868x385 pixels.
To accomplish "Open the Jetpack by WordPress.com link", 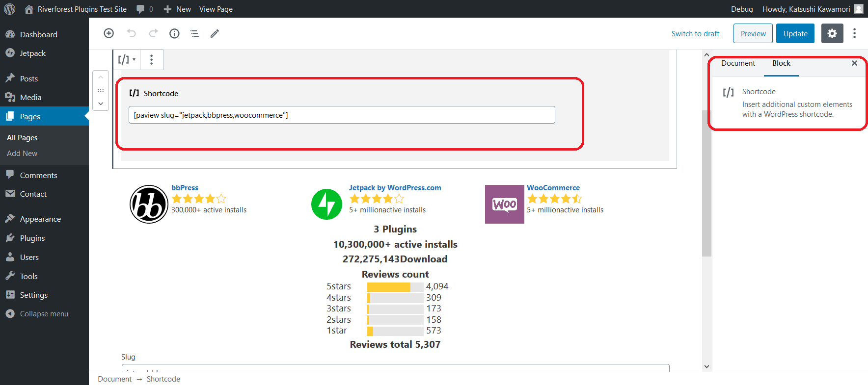I will (395, 188).
